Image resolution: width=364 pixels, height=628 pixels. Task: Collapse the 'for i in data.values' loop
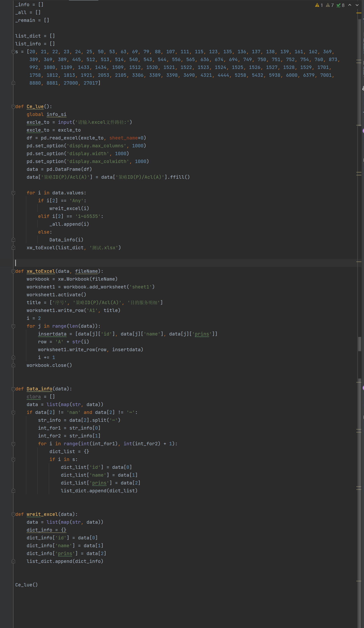point(14,193)
